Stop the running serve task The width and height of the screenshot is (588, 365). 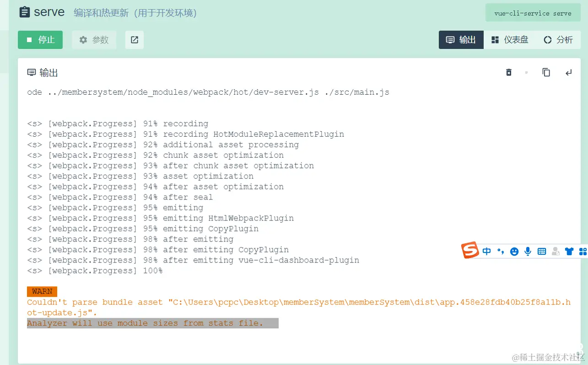pos(40,40)
